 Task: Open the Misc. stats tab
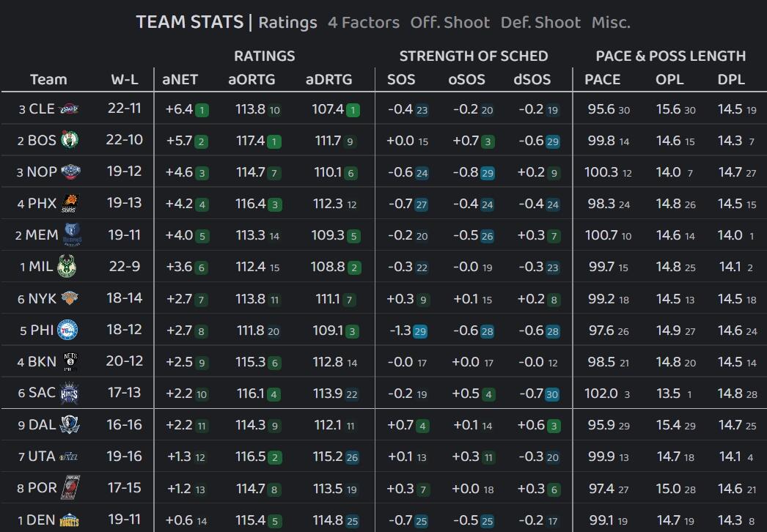coord(611,23)
